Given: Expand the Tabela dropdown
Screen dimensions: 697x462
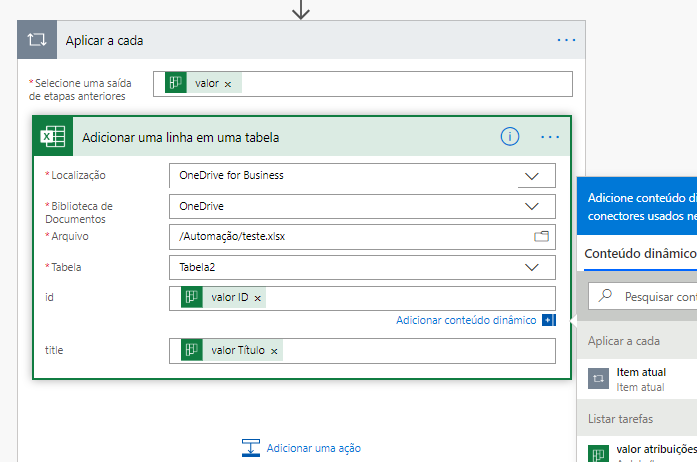Looking at the screenshot, I should (x=532, y=267).
